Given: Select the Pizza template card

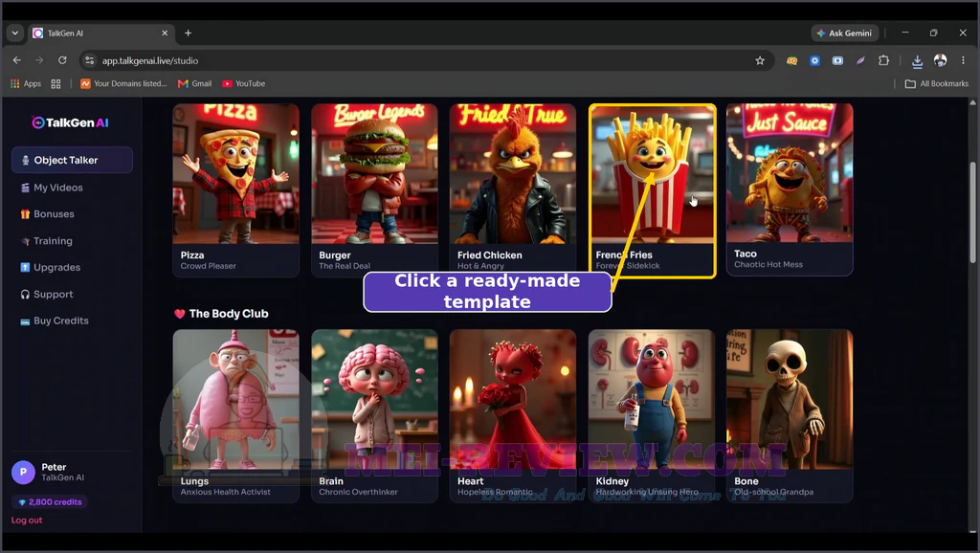Looking at the screenshot, I should pos(235,190).
